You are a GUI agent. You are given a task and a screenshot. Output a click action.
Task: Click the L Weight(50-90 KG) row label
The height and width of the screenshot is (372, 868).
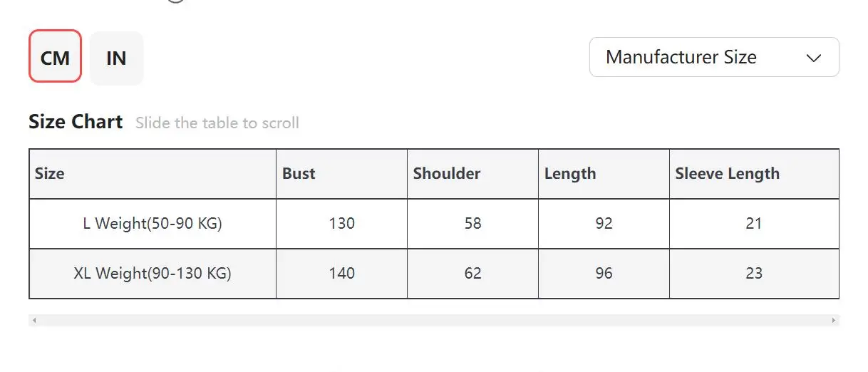153,224
